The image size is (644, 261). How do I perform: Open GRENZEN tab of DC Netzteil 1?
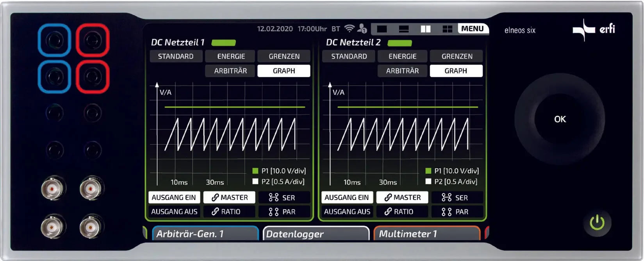[284, 56]
